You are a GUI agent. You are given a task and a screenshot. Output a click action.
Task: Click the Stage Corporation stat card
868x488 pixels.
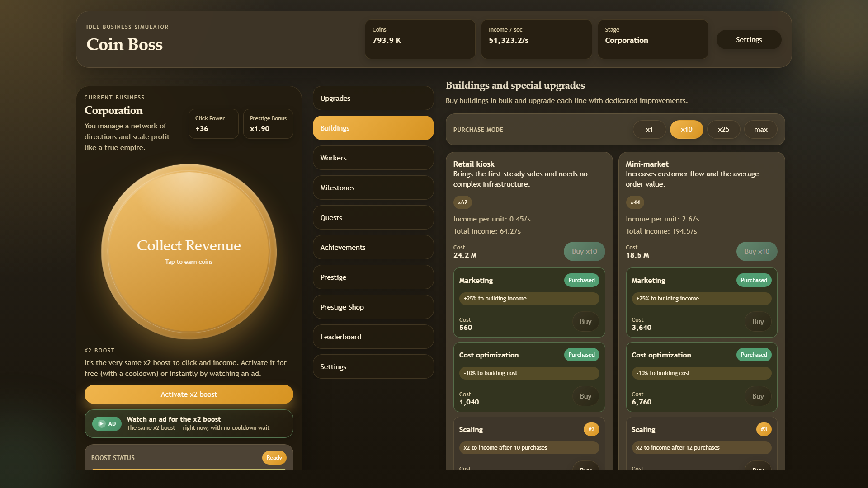[x=653, y=39]
